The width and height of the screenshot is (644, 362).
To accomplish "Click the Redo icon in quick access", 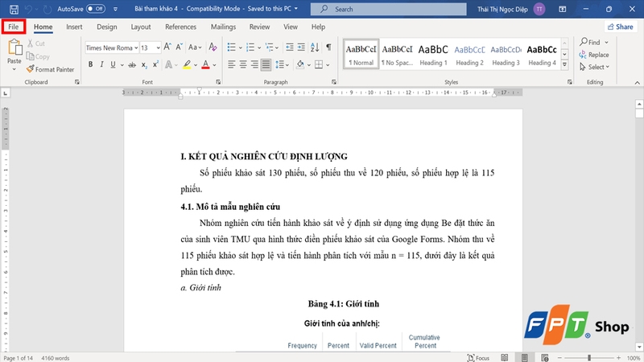I will pos(47,9).
